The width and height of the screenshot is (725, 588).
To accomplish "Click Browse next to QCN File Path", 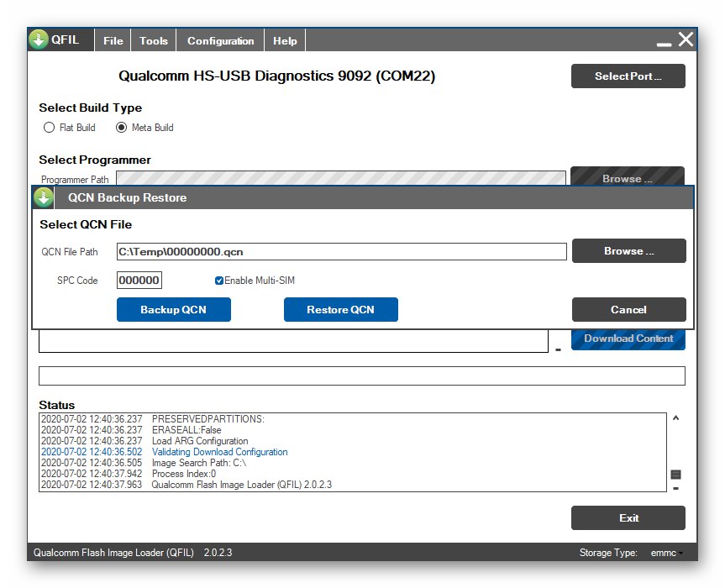I will click(629, 251).
